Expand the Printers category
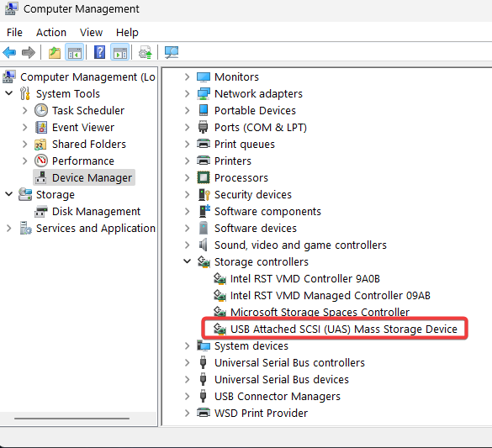The height and width of the screenshot is (448, 492). tap(188, 161)
